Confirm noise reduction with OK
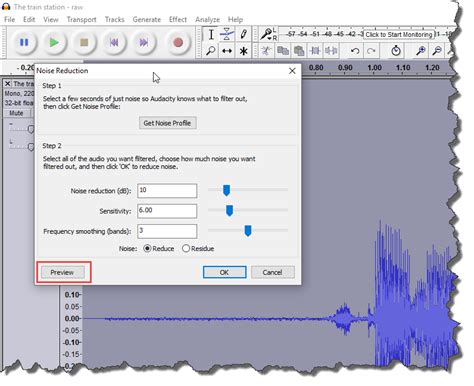 (224, 272)
